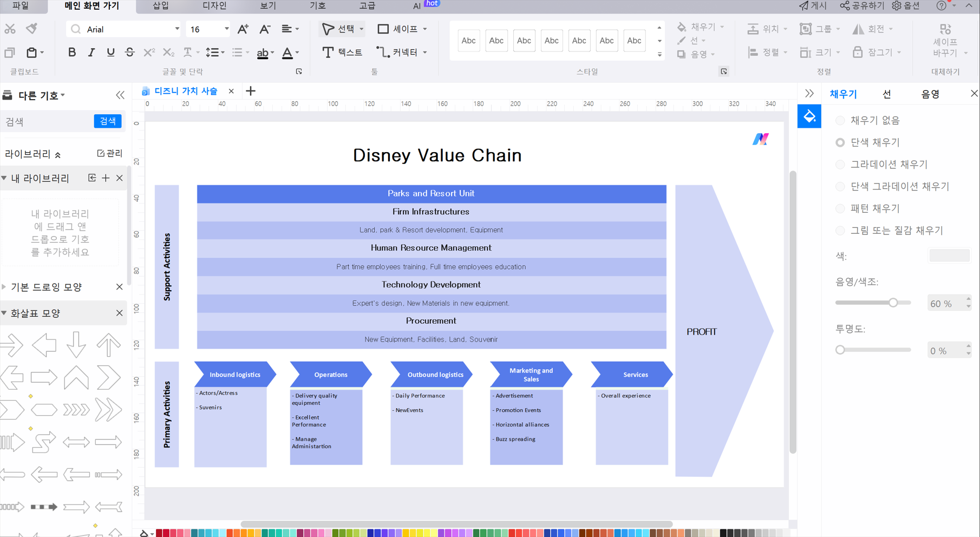
Task: Click the import icon in 내 라이브러리
Action: pyautogui.click(x=92, y=178)
